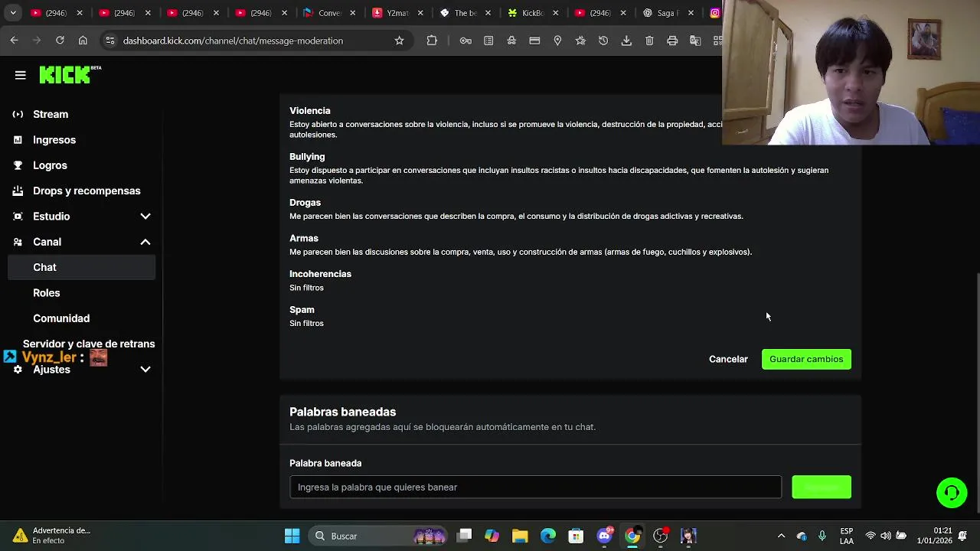Open the green support headset chat bubble
Screen dimensions: 980x551
click(952, 492)
